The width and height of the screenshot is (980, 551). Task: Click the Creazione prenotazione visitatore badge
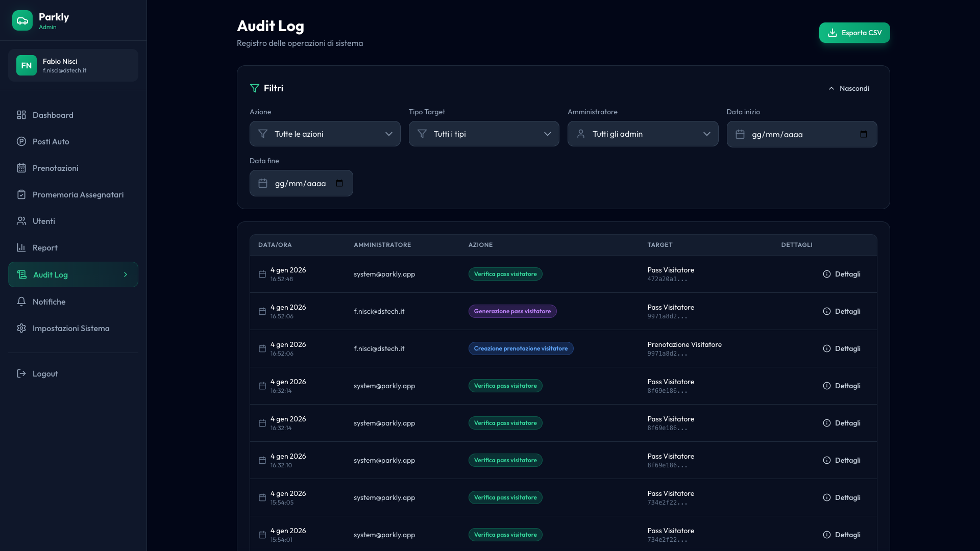click(521, 348)
